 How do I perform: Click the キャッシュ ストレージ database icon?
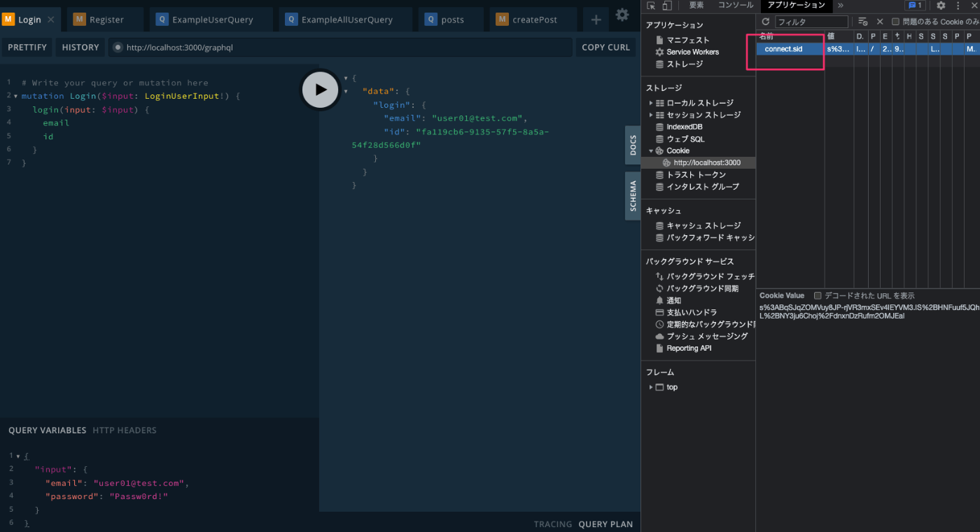(x=659, y=225)
